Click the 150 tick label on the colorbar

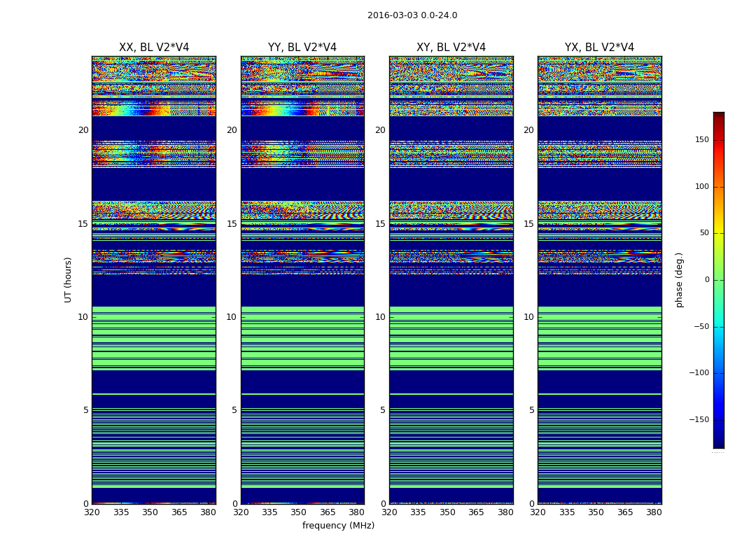click(702, 140)
